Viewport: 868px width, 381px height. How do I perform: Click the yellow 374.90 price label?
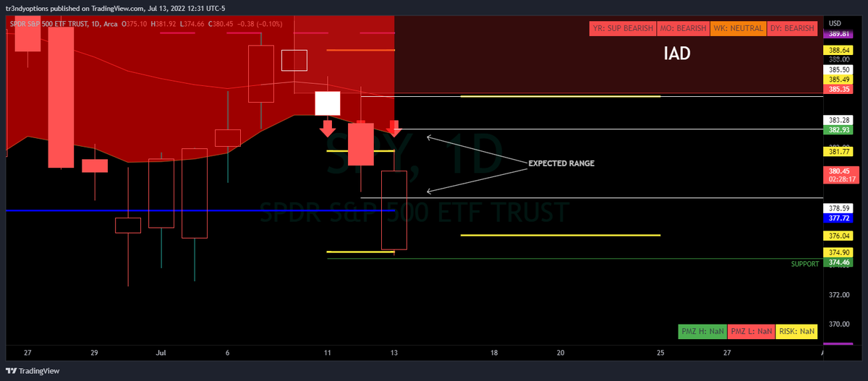(x=839, y=252)
